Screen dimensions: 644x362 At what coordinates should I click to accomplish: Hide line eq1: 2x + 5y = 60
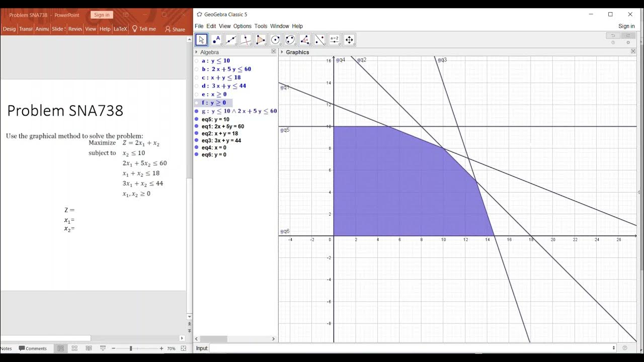click(x=197, y=127)
